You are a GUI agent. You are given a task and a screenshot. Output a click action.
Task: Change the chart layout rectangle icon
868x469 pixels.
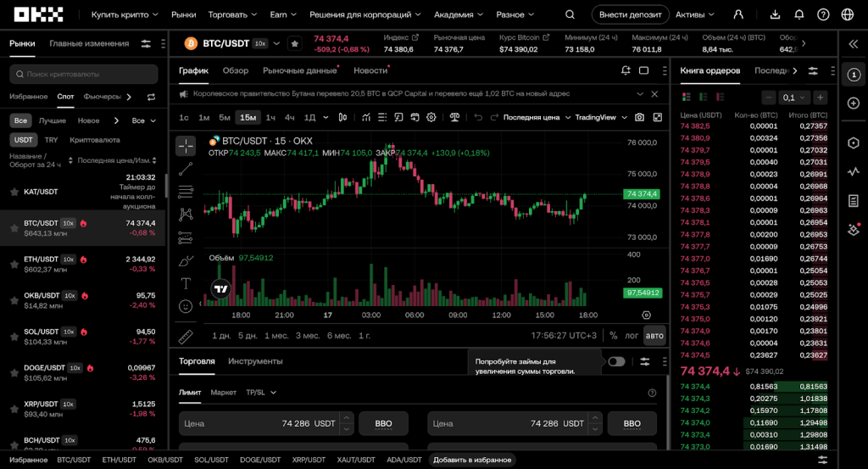pos(644,70)
